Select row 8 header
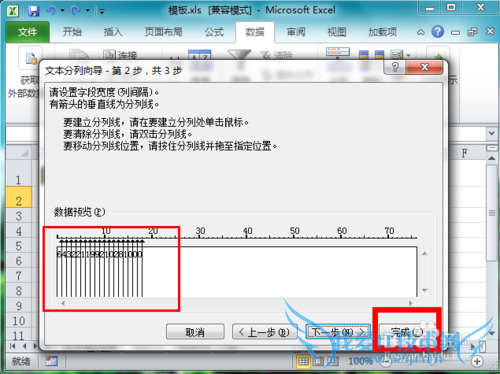The height and width of the screenshot is (374, 500). click(x=19, y=291)
